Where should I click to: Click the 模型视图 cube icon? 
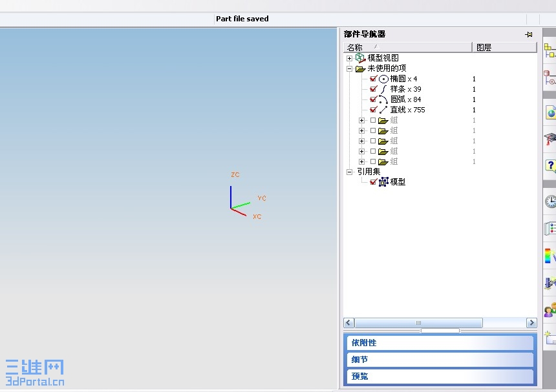[x=360, y=57]
